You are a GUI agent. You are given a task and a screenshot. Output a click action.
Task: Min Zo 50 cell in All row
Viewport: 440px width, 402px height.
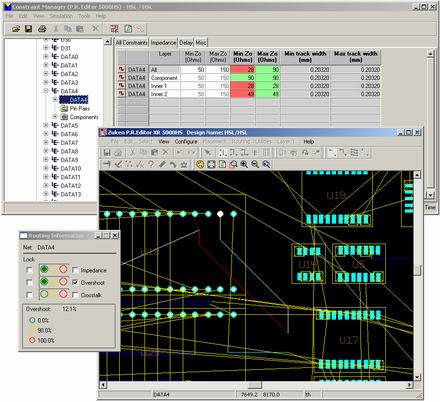coord(193,70)
